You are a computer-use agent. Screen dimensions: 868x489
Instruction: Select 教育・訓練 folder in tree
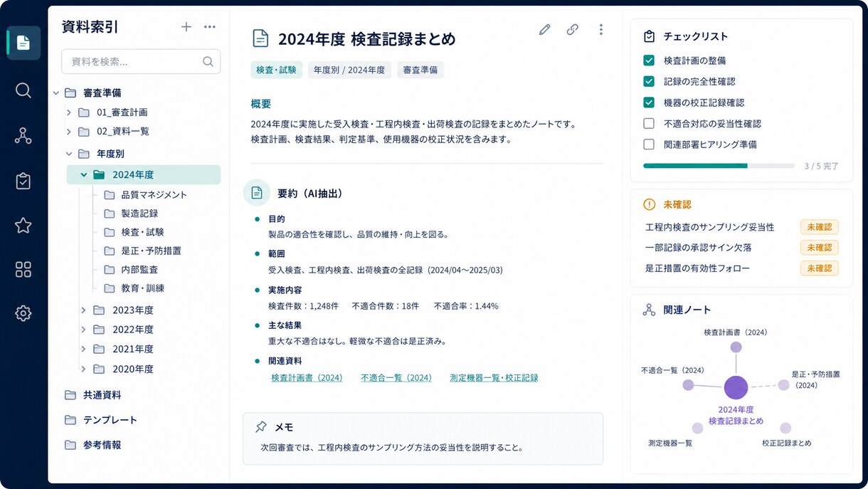[x=134, y=288]
